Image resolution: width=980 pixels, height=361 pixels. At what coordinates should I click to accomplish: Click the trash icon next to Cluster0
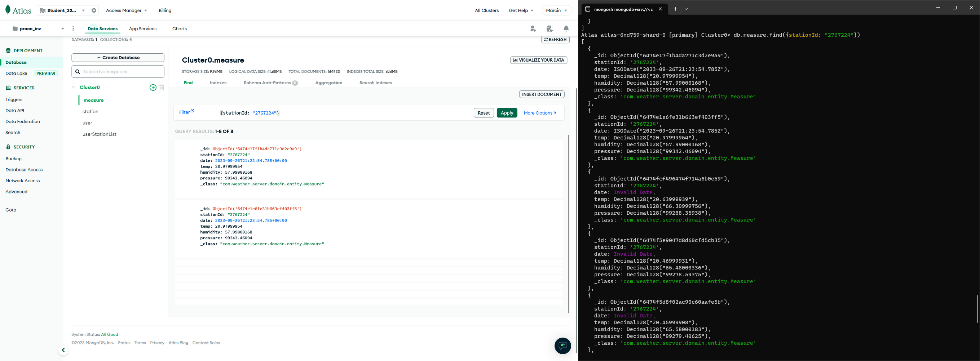162,88
